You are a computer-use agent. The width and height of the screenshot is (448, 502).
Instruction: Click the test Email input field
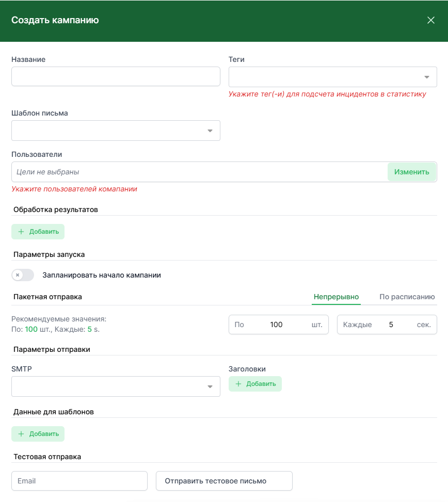(x=79, y=481)
